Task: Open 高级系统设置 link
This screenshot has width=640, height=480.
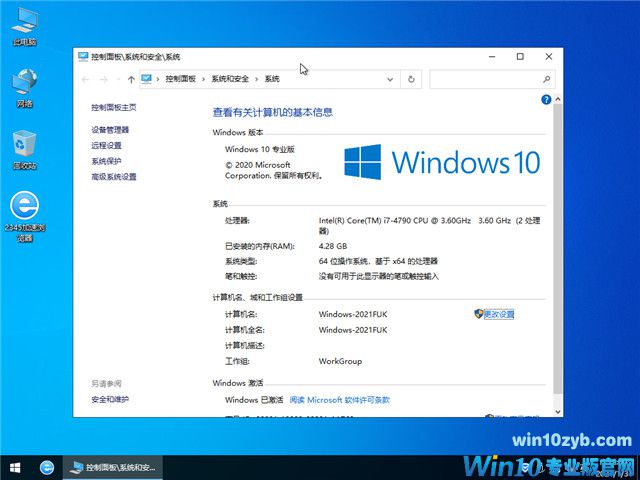Action: coord(113,177)
